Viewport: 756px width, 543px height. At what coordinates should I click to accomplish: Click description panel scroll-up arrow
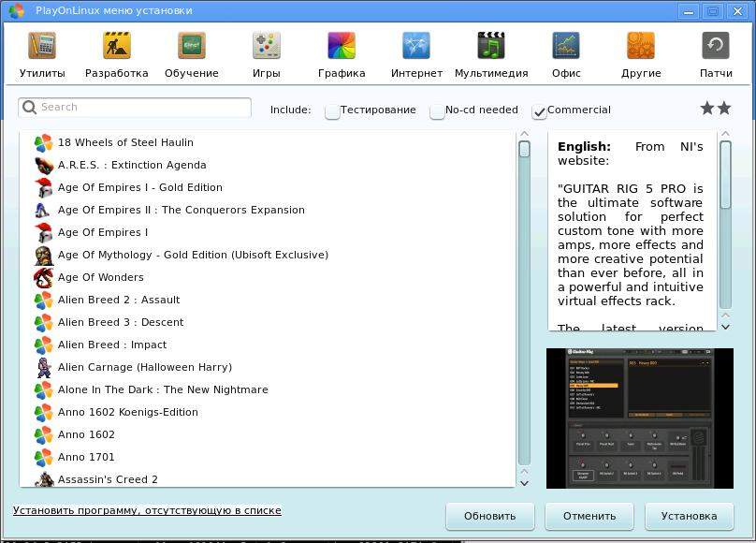(x=725, y=135)
